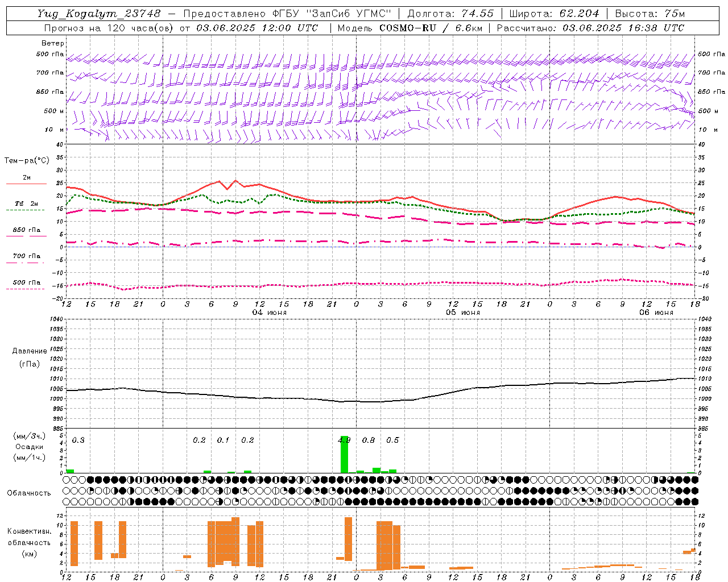The height and width of the screenshot is (582, 728).
Task: Click the Облачность panel label
Action: click(29, 493)
